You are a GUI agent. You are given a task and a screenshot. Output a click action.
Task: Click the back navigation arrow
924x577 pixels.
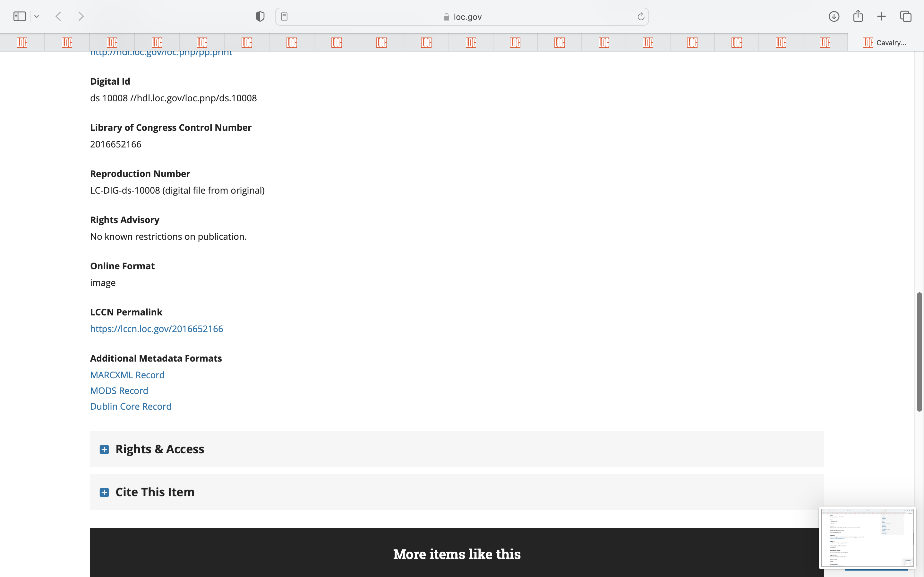coord(58,16)
